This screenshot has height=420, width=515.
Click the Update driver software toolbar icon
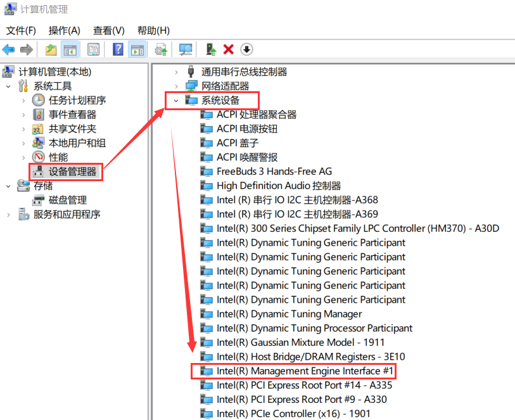point(161,49)
